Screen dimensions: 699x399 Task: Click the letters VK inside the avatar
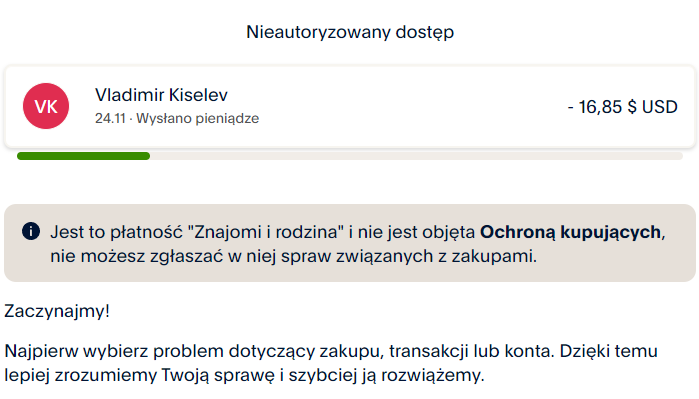[x=46, y=107]
